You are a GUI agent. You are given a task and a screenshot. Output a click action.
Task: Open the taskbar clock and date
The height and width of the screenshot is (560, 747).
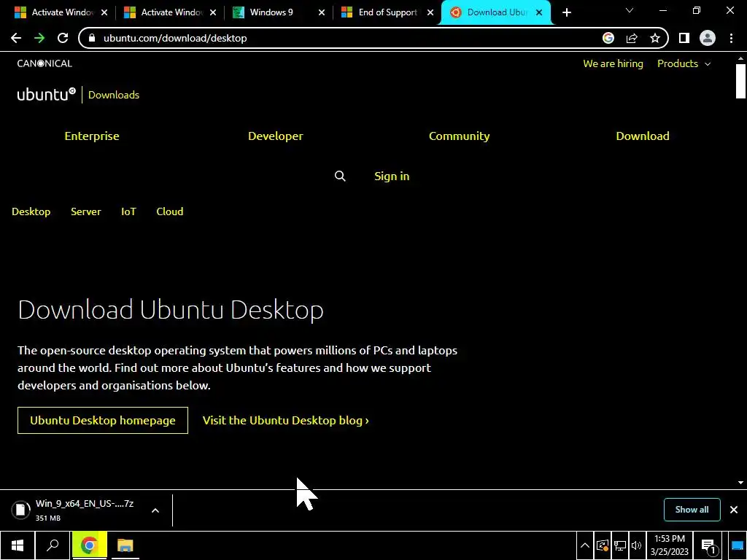[x=670, y=545]
